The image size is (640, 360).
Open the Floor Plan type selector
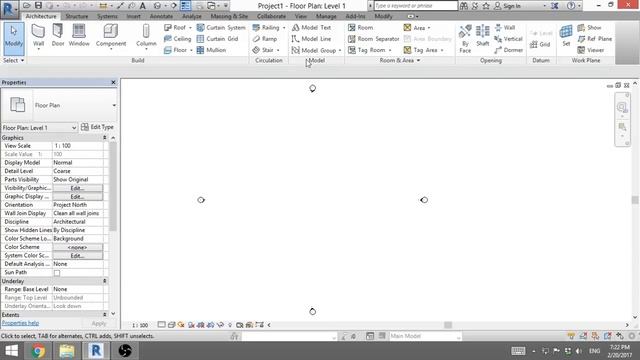[x=59, y=105]
